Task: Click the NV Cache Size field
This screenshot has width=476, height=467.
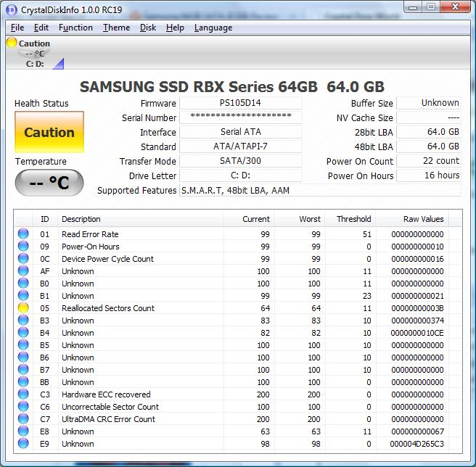Action: tap(429, 117)
